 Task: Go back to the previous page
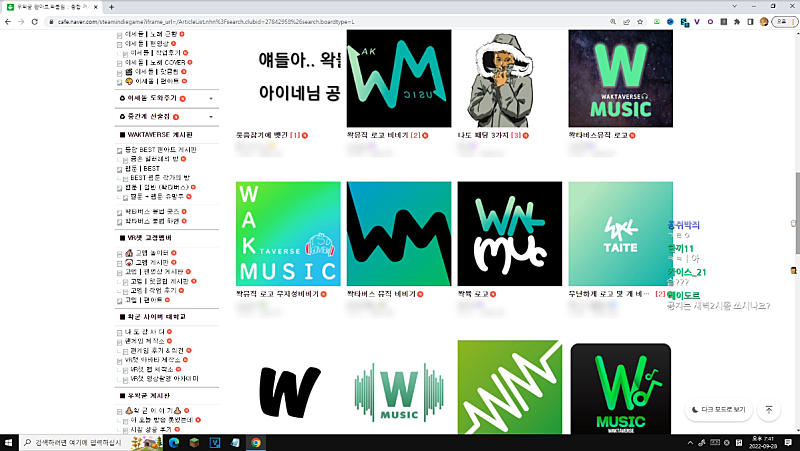(8, 22)
